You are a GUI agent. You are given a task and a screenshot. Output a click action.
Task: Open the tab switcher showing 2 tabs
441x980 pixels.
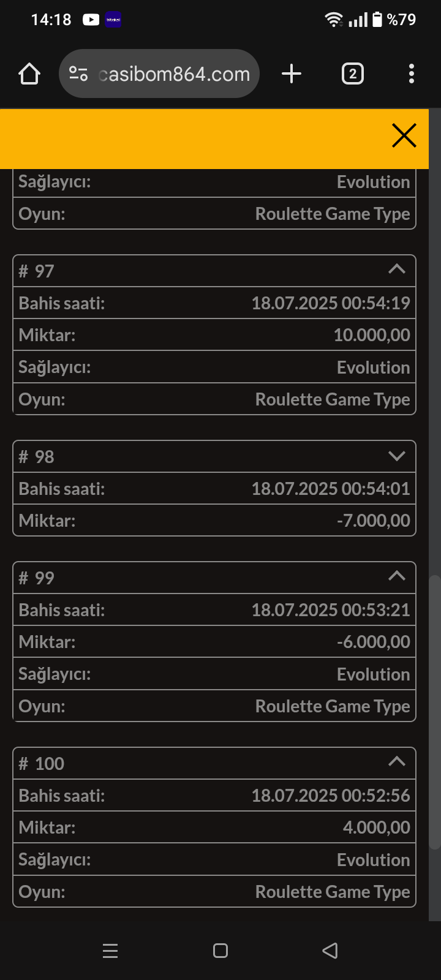(352, 74)
